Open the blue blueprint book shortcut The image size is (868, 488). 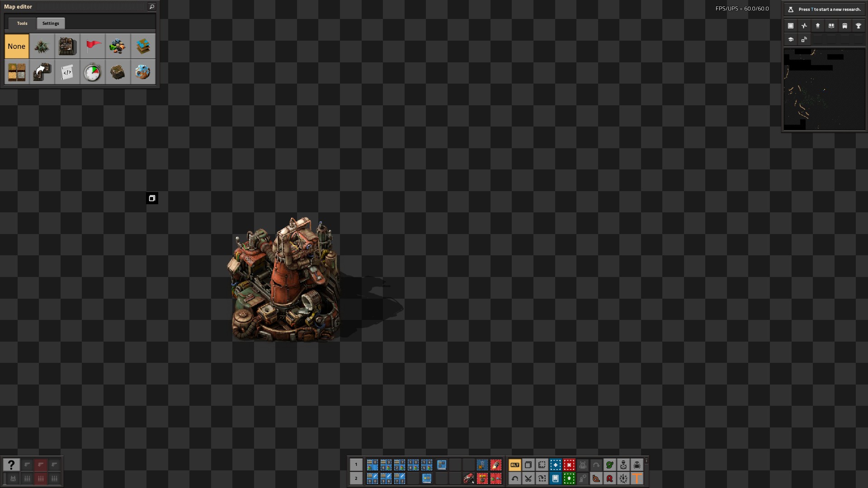(556, 478)
